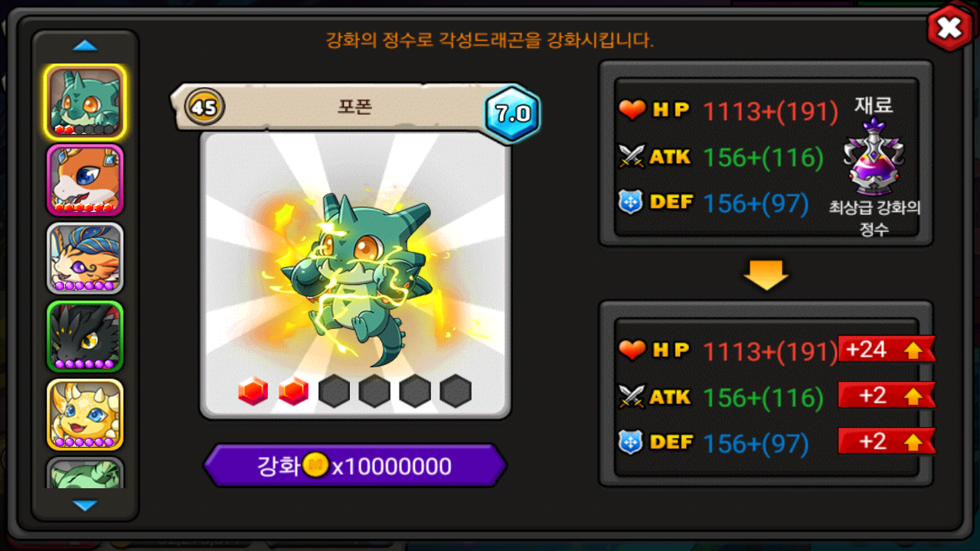Tap the blue 7.0 hexagon badge
The image size is (980, 551).
512,113
